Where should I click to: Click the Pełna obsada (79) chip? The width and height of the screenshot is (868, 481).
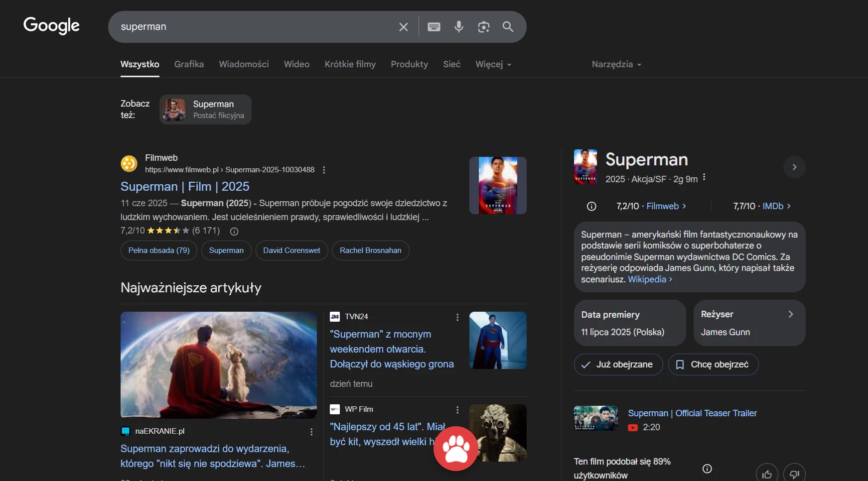tap(159, 250)
